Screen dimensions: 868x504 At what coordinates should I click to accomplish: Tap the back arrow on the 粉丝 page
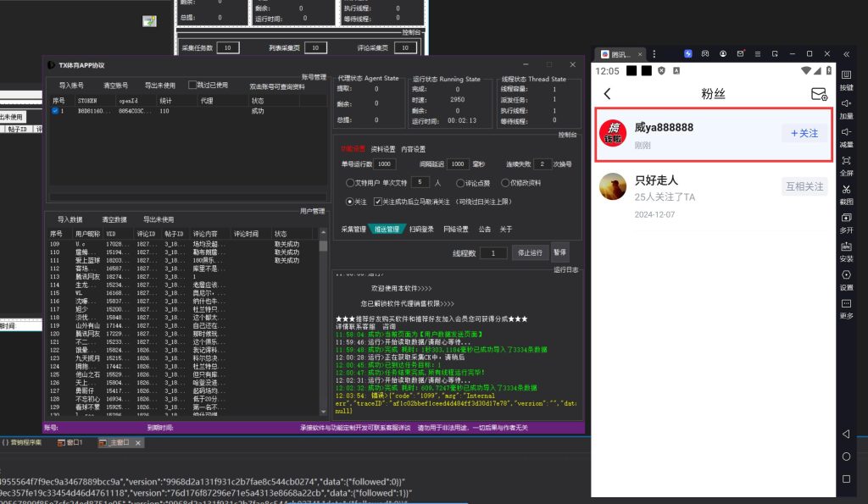pos(607,94)
